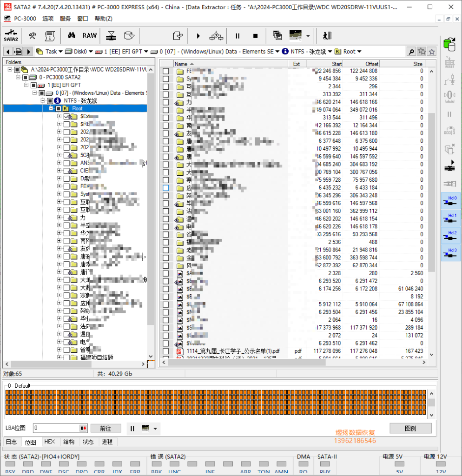Open the utility tools (hammer and wrench) icon
Viewport: 462px width, 476px height.
pyautogui.click(x=33, y=36)
